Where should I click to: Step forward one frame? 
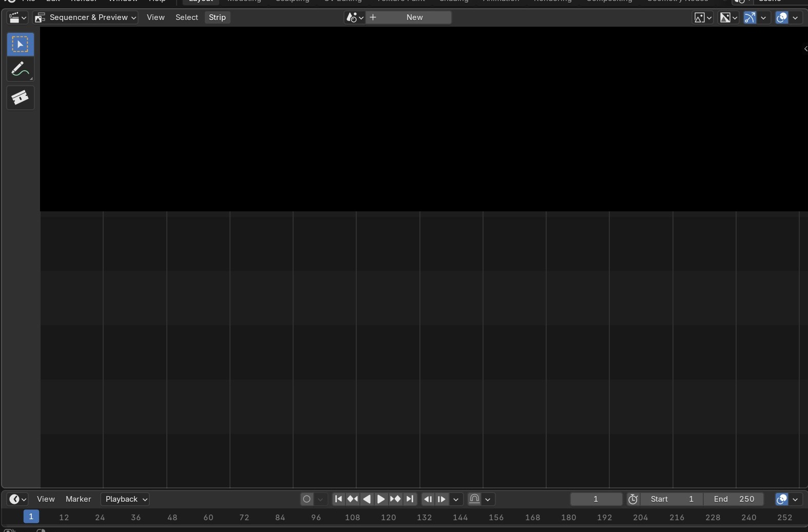click(441, 499)
